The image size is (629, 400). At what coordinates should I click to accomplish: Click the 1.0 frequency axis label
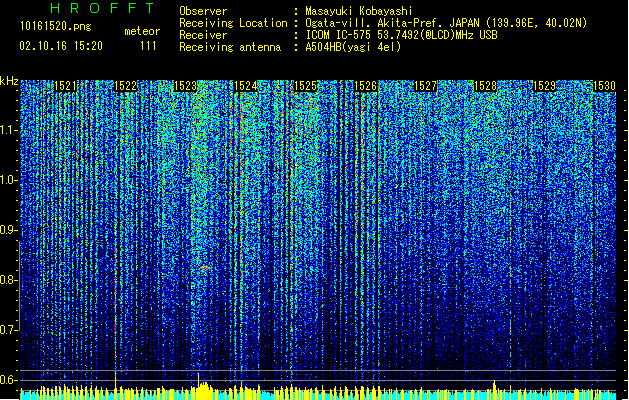click(9, 181)
